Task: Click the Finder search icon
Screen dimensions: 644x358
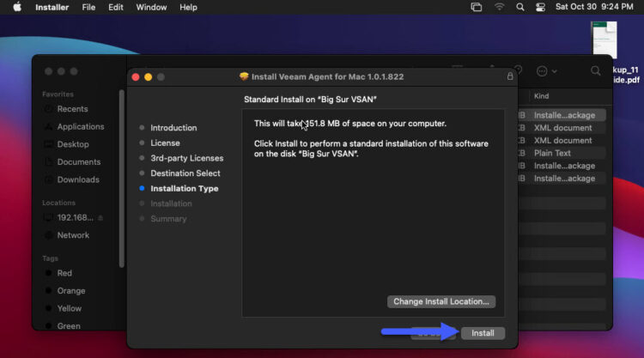Action: pyautogui.click(x=595, y=71)
